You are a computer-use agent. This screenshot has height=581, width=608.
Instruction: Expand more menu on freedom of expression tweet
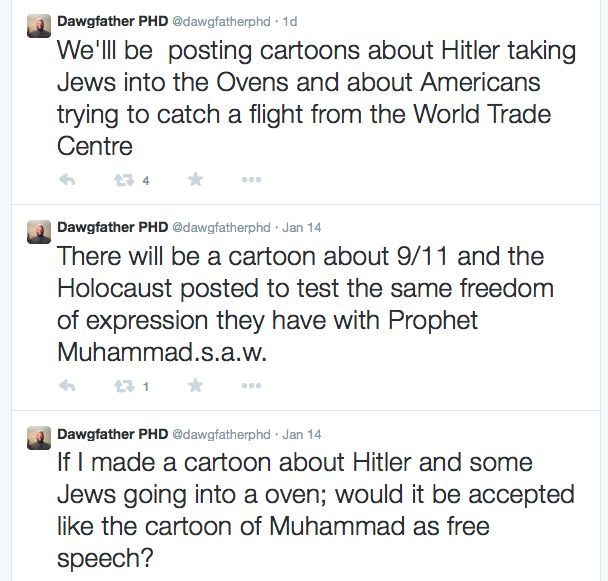click(251, 385)
